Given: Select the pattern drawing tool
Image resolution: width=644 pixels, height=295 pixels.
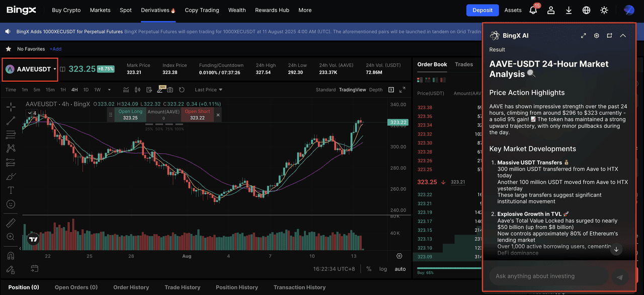Looking at the screenshot, I should pos(11,149).
